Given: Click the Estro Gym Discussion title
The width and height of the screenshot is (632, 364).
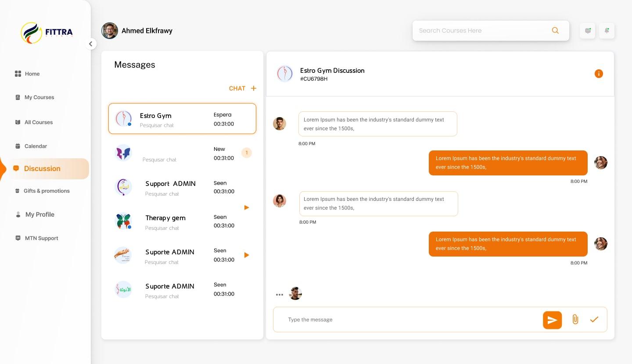Looking at the screenshot, I should 332,71.
